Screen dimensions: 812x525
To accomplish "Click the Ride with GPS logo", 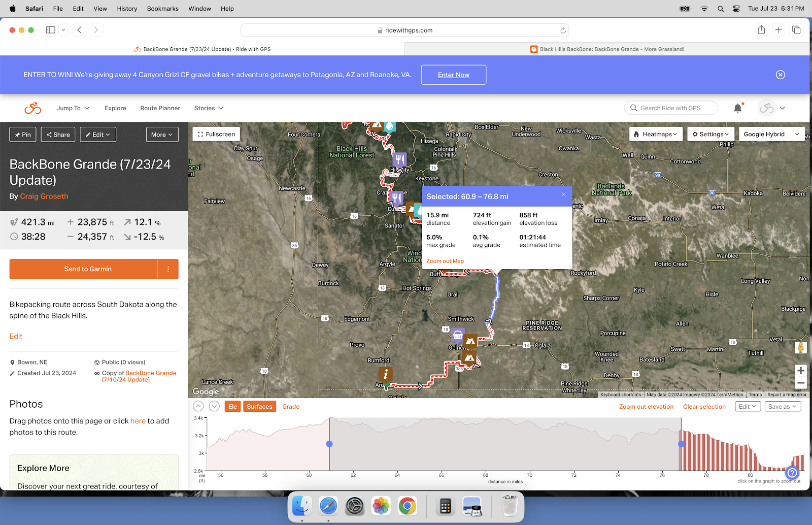I will (x=33, y=108).
